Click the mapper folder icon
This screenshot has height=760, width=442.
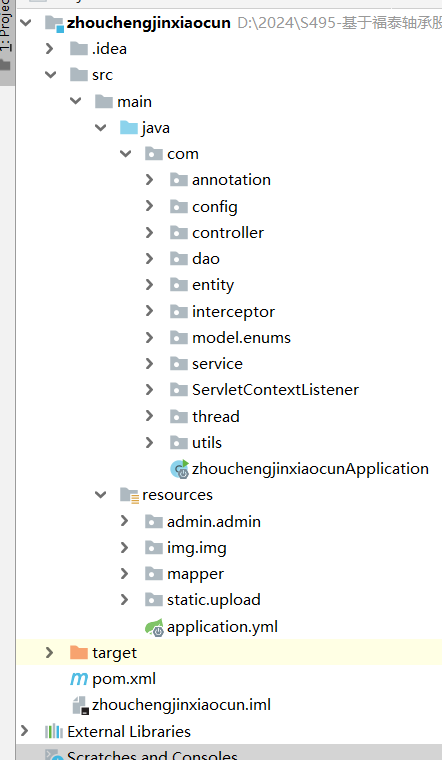coord(154,574)
